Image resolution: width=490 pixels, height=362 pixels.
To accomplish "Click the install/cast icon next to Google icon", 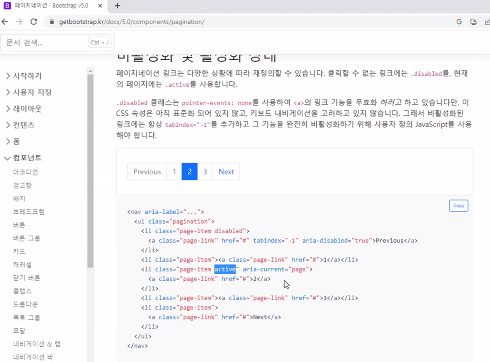I will pos(473,22).
